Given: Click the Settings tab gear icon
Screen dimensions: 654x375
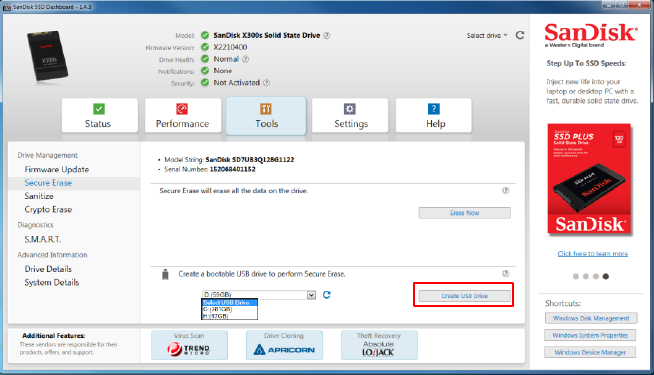Looking at the screenshot, I should pos(350,109).
